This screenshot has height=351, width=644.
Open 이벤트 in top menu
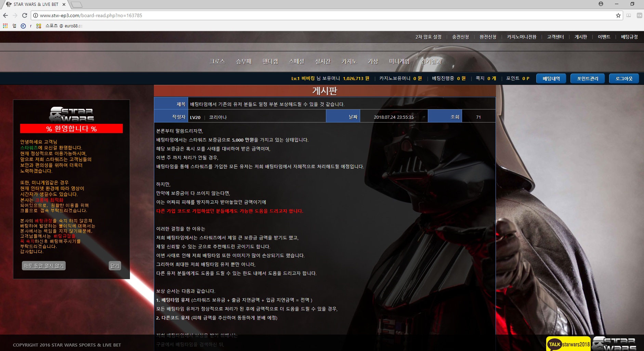604,37
